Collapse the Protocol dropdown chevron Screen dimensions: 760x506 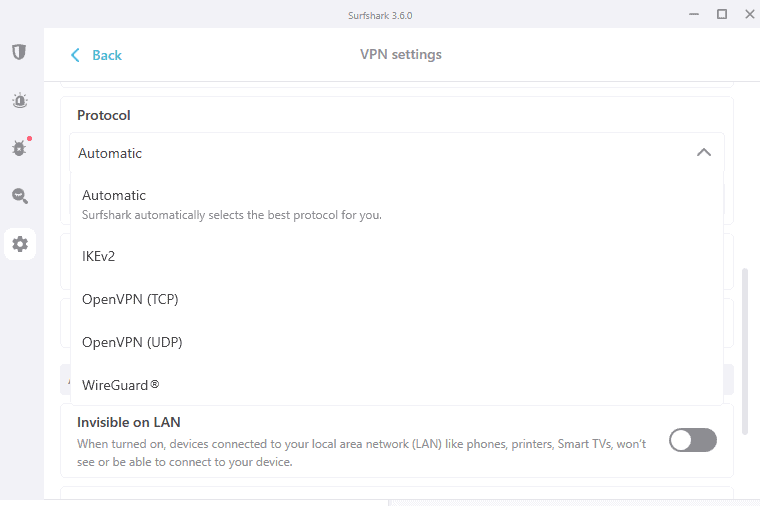[703, 153]
